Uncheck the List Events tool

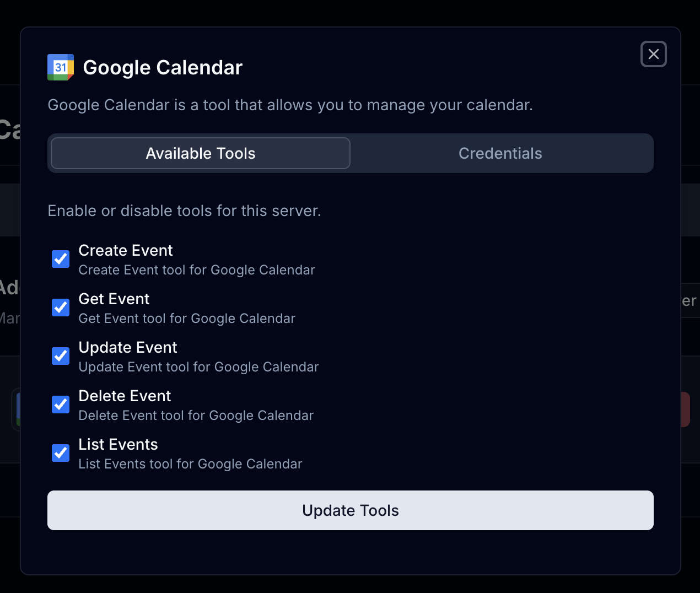(60, 453)
